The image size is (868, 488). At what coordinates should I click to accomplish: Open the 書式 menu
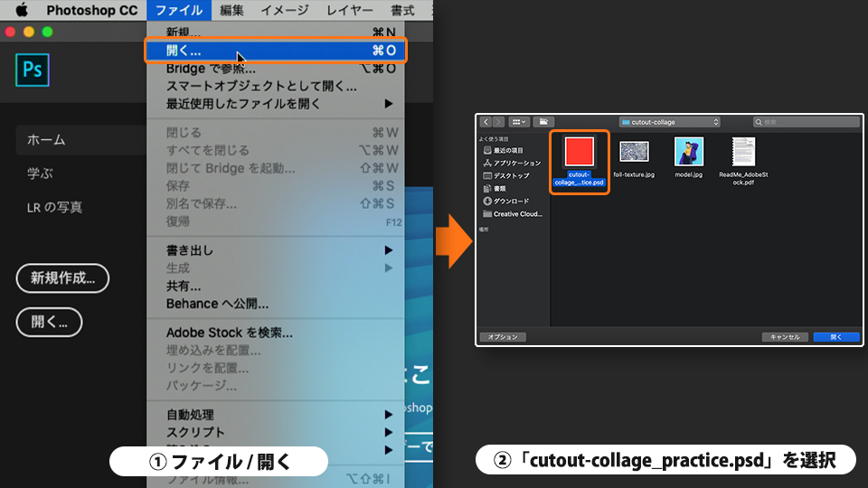click(x=402, y=10)
